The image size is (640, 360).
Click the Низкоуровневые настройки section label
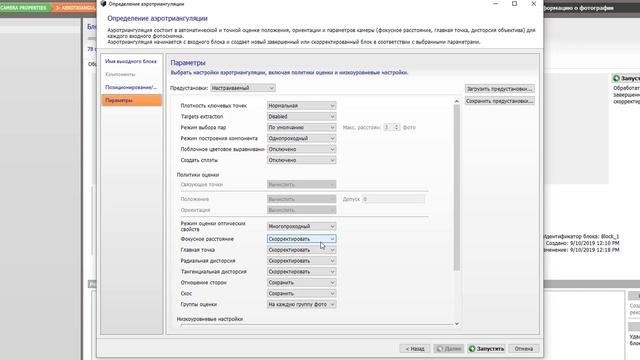pos(210,319)
